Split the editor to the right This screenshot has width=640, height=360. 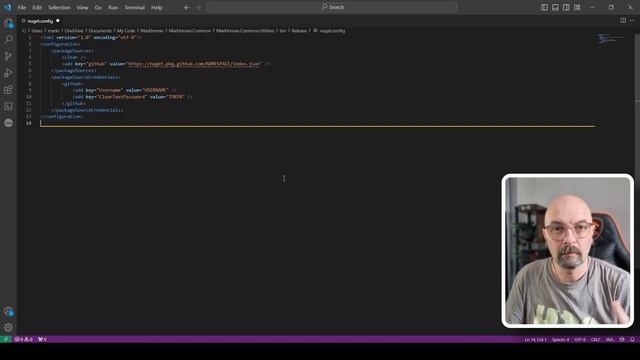coord(623,20)
